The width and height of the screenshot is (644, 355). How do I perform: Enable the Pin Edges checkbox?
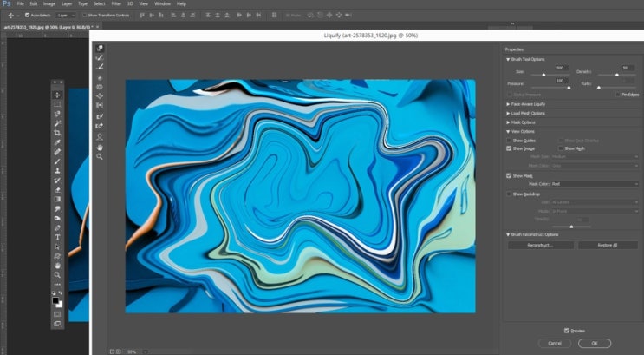coord(617,95)
